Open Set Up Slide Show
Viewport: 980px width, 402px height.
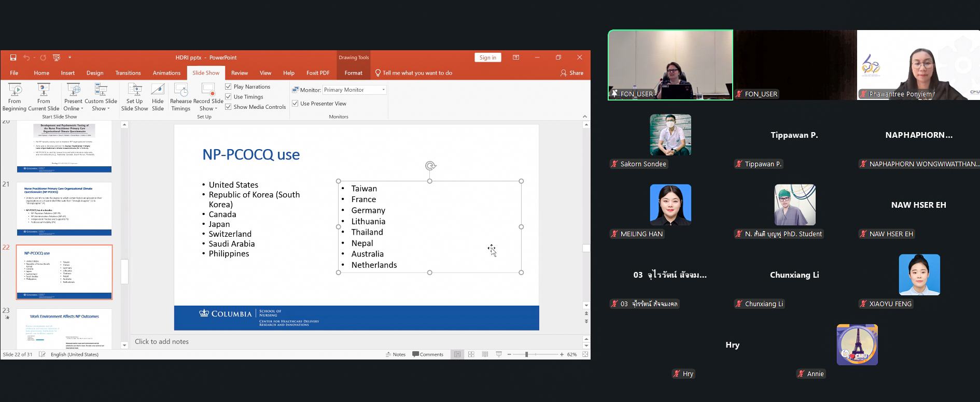click(x=134, y=96)
